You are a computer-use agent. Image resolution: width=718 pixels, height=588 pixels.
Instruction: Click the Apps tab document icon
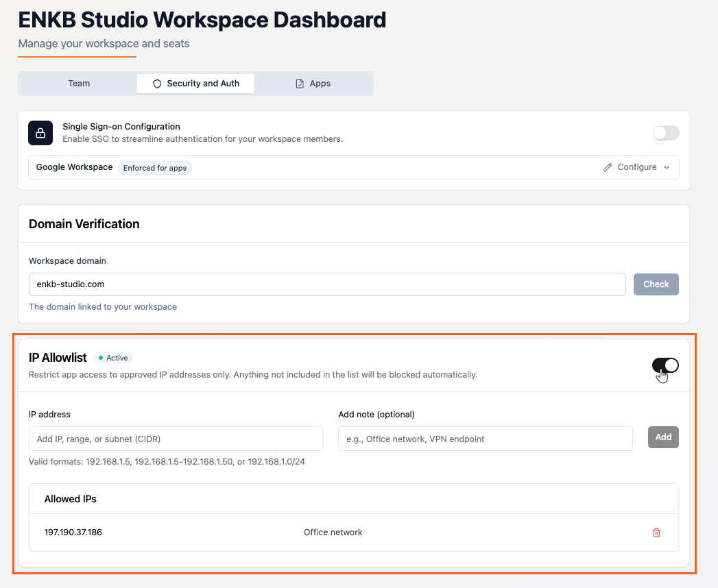(300, 83)
